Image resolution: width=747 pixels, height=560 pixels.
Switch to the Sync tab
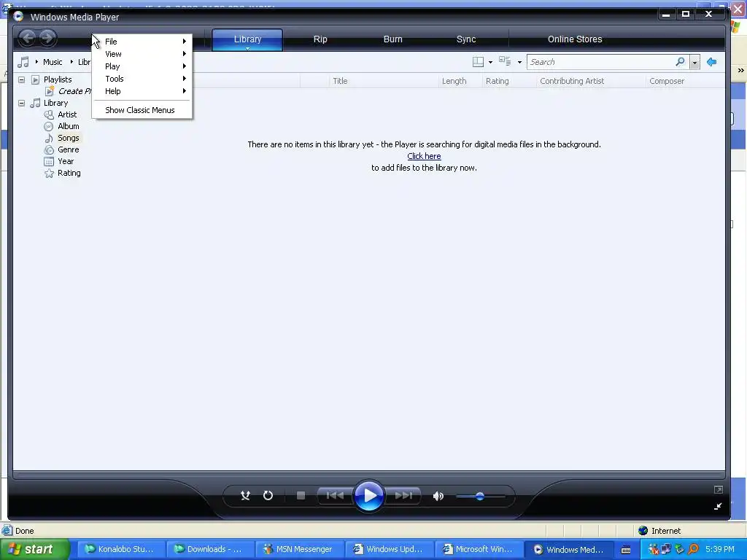pyautogui.click(x=466, y=39)
